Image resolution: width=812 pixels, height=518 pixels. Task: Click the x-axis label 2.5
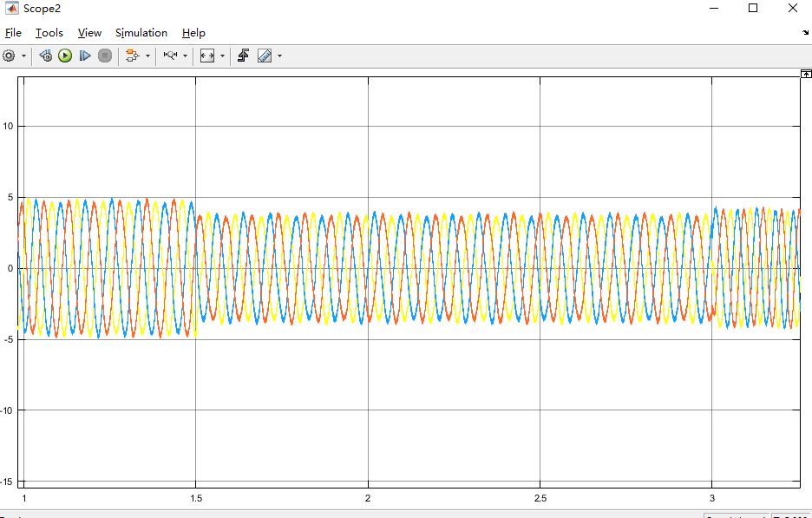tap(540, 498)
